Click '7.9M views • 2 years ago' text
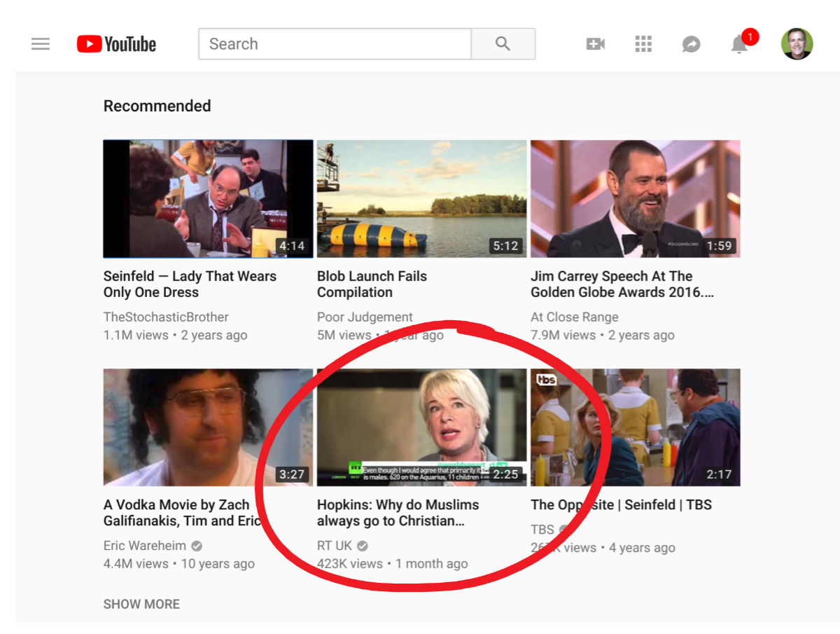This screenshot has height=634, width=840. click(602, 336)
